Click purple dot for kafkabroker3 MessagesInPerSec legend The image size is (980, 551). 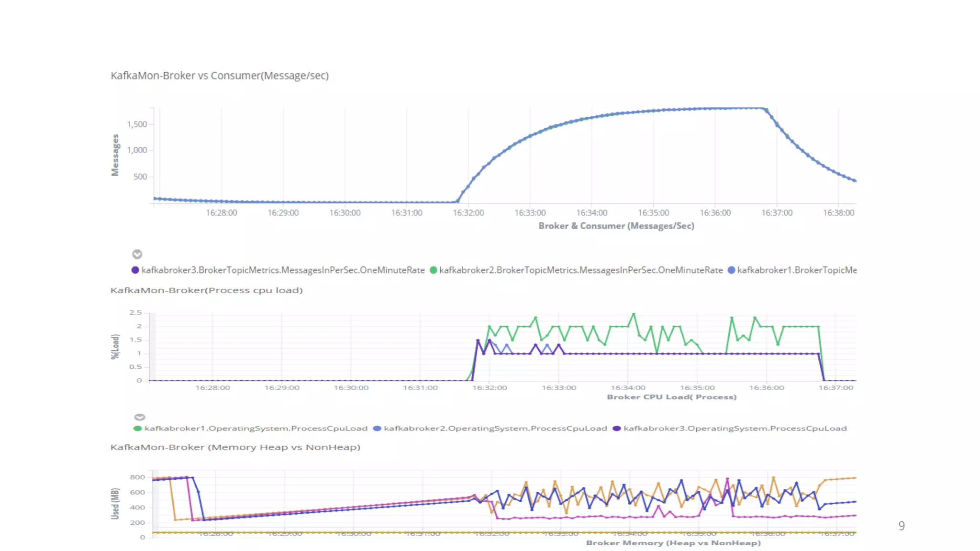point(135,270)
